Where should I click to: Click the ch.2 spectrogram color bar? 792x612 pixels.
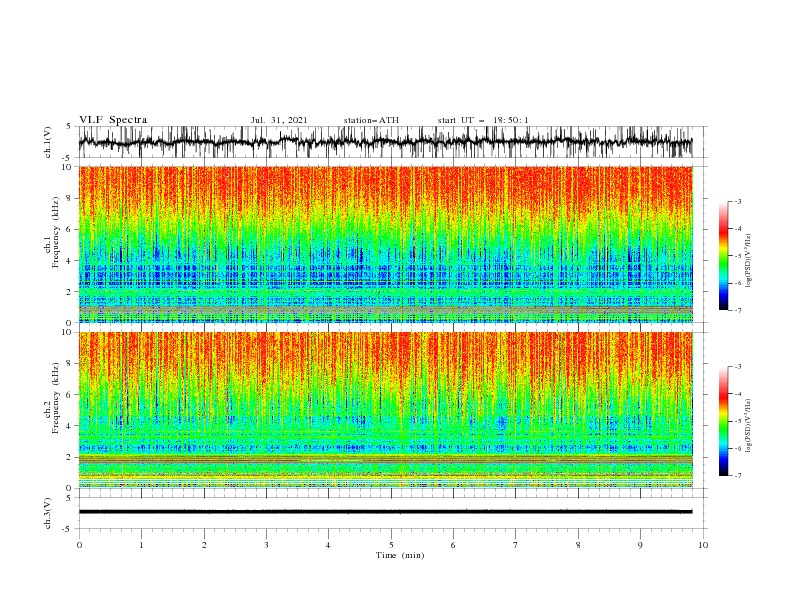pos(723,421)
